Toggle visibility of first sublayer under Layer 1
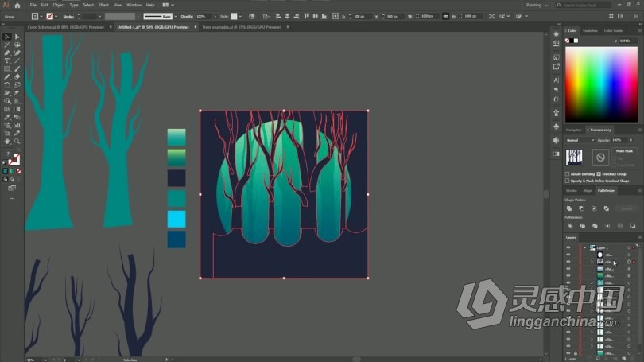 568,255
